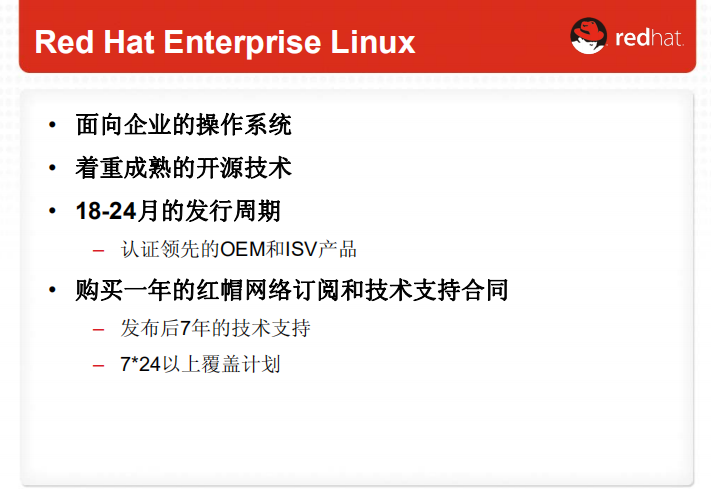This screenshot has width=711, height=489.
Task: Click the sub-bullet 发布后7年的技术支持
Action: [215, 328]
